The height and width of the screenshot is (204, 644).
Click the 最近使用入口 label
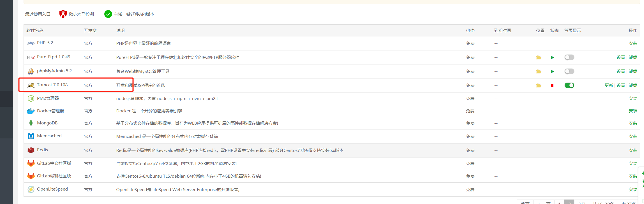(x=38, y=14)
